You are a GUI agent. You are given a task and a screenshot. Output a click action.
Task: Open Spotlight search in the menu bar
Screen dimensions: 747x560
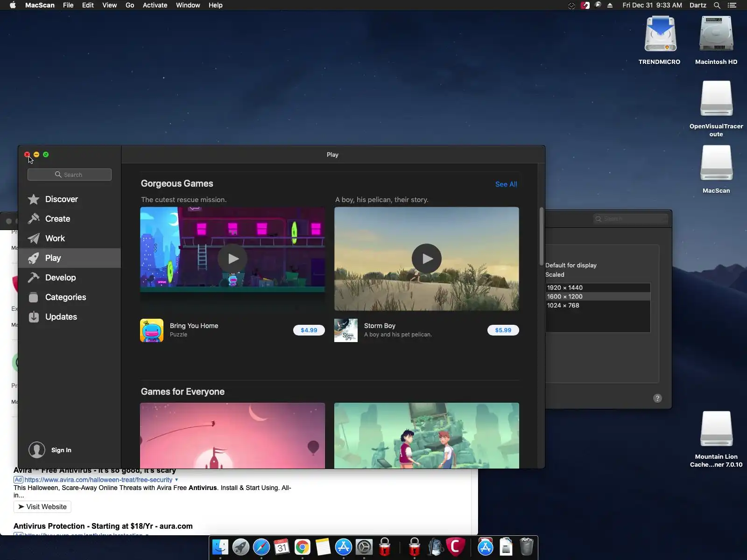[x=717, y=5]
